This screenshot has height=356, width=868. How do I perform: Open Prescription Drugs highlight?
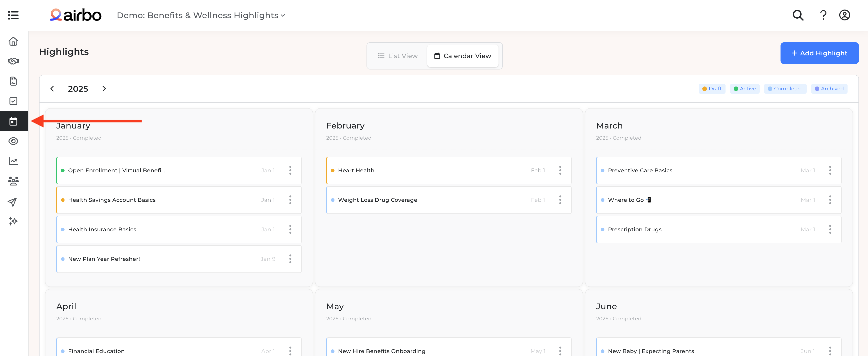719,229
